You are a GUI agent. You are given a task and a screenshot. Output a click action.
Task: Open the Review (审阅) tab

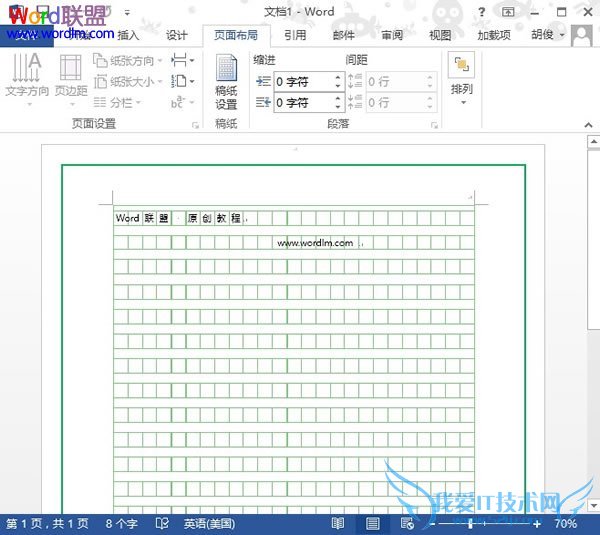pyautogui.click(x=392, y=35)
